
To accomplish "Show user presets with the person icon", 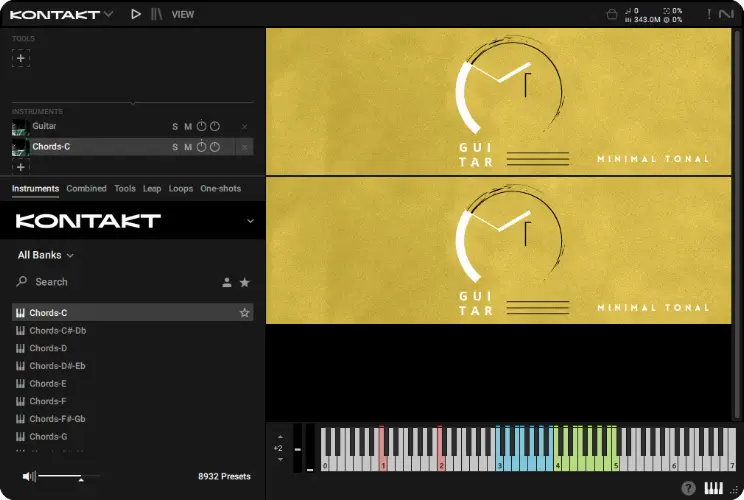I will (x=227, y=283).
